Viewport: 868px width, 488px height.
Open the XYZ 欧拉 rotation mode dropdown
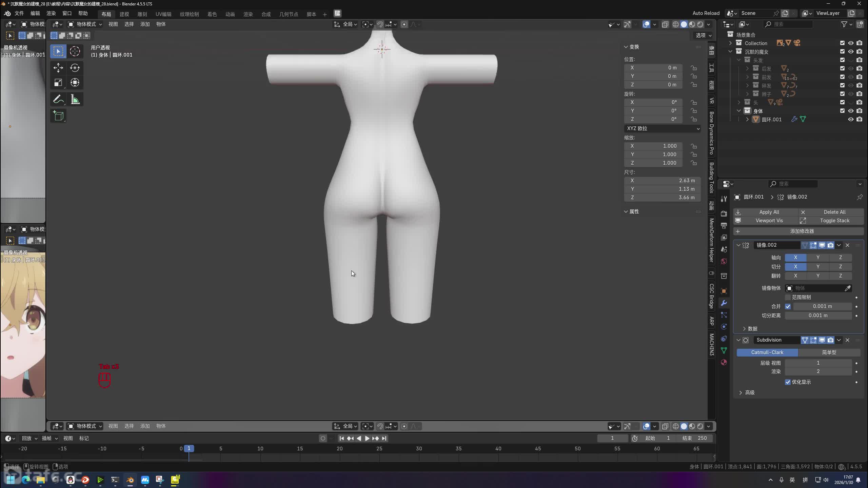pyautogui.click(x=662, y=128)
